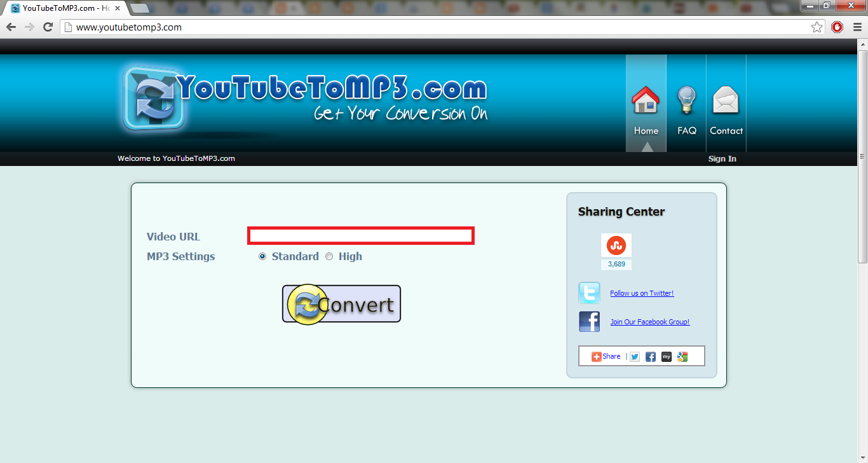Click the Sharing Center heading
The width and height of the screenshot is (868, 463).
click(621, 212)
